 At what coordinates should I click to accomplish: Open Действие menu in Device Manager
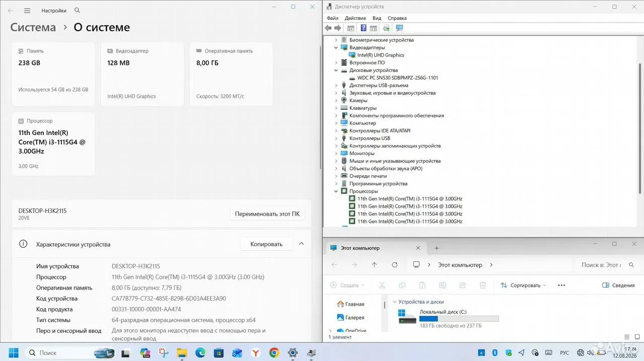click(x=355, y=18)
